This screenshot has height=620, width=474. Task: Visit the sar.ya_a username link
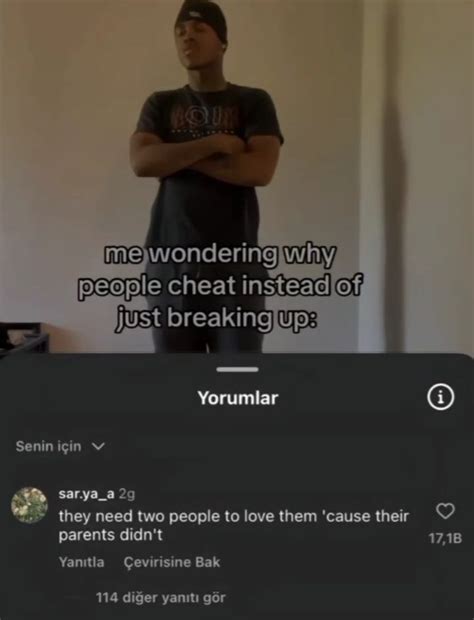(x=87, y=493)
